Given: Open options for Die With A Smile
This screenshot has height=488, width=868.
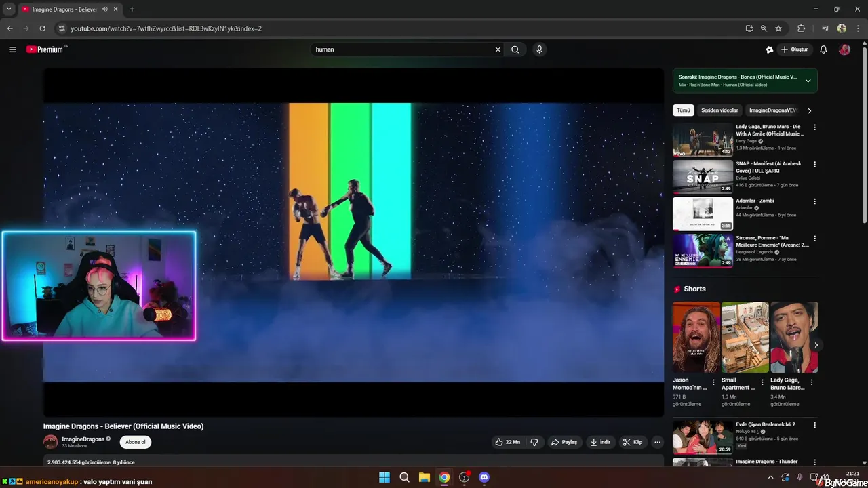Looking at the screenshot, I should pyautogui.click(x=814, y=127).
